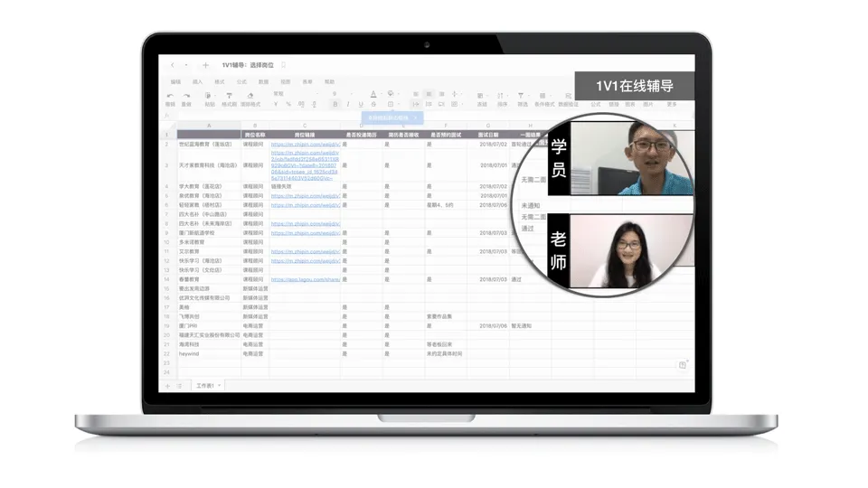Screen dimensions: 868x488
Task: Click the redo (重做) arrow icon
Action: pos(186,95)
